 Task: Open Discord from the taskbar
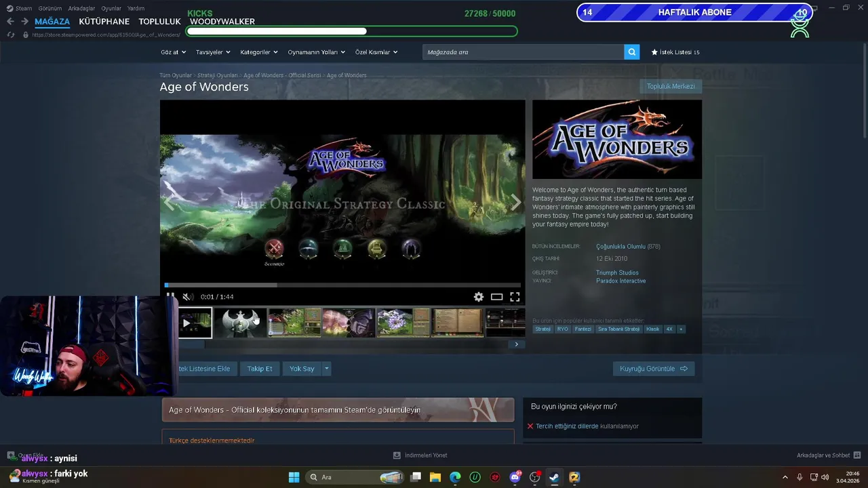pyautogui.click(x=515, y=477)
